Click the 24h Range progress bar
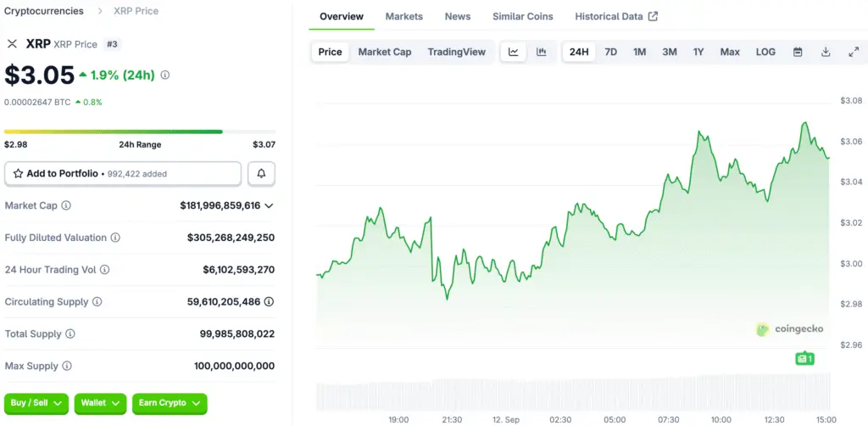This screenshot has height=426, width=868. point(140,132)
